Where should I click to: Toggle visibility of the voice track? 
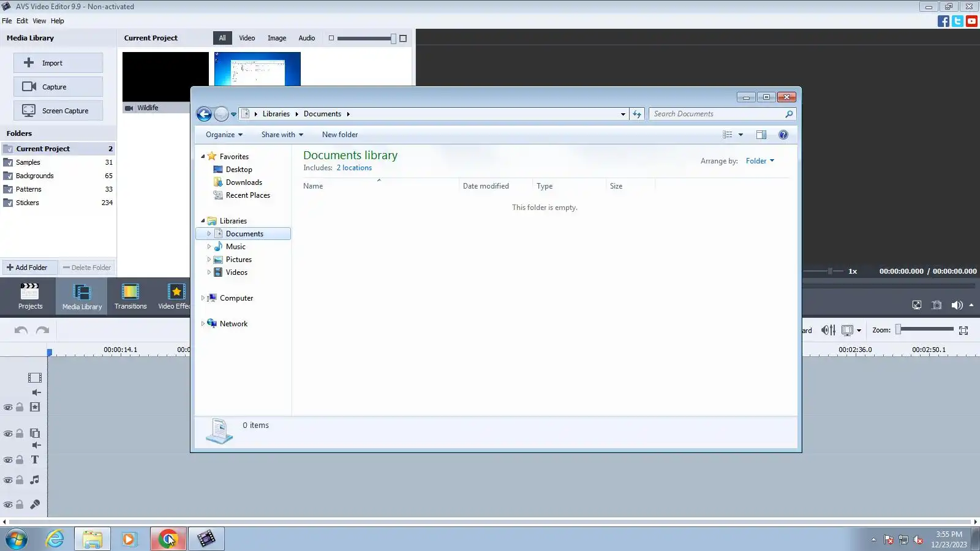8,504
